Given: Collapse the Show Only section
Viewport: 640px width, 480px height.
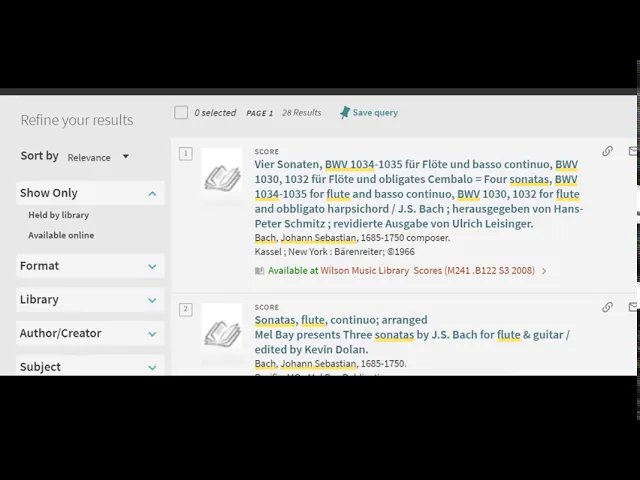Looking at the screenshot, I should pos(90,193).
